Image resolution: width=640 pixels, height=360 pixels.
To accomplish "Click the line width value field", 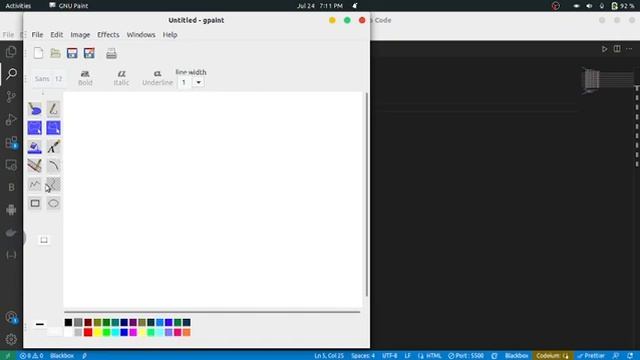I will click(184, 82).
